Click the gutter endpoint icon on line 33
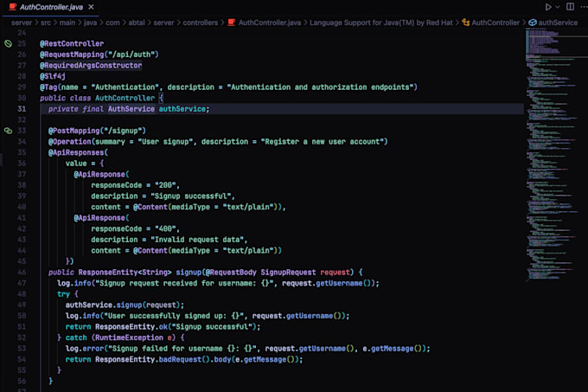This screenshot has height=392, width=588. pyautogui.click(x=8, y=131)
